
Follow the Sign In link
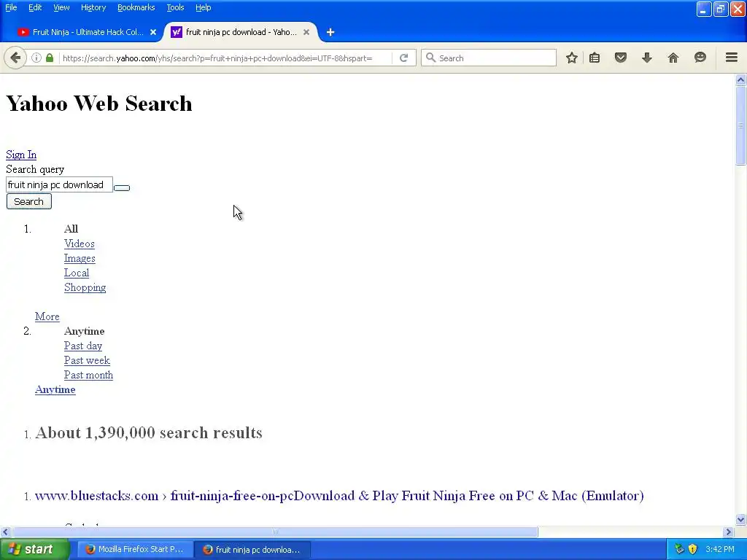click(21, 155)
